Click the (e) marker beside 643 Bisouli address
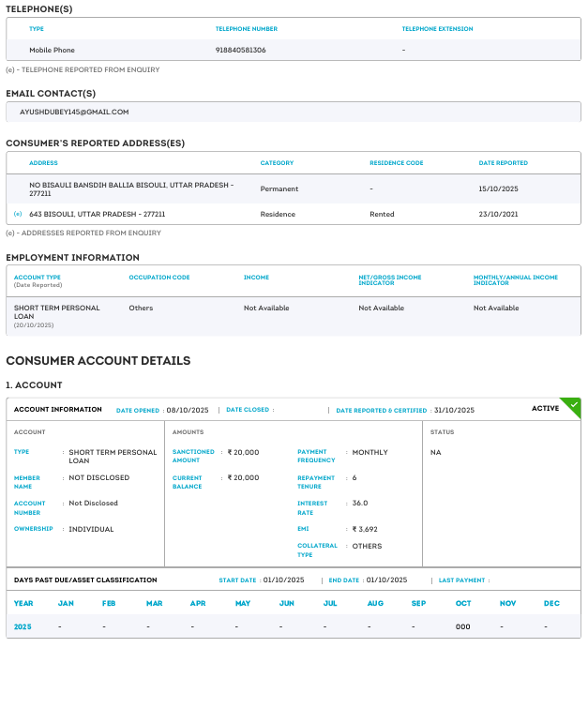Viewport: 588px width, 708px height. [x=17, y=214]
